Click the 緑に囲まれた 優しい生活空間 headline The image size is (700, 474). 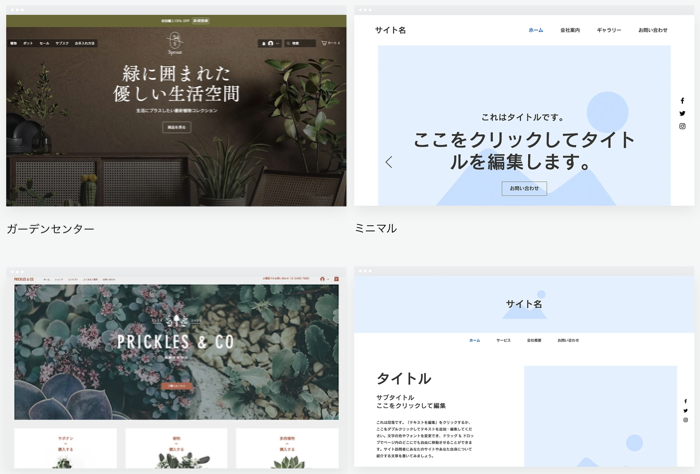(176, 84)
